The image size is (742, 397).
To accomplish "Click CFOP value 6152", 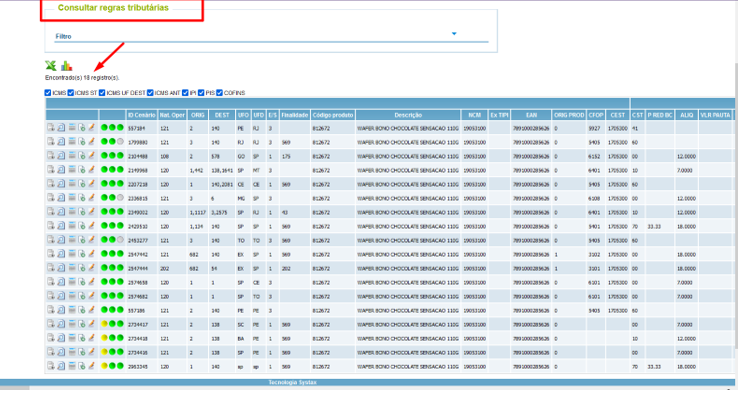I will tap(594, 157).
